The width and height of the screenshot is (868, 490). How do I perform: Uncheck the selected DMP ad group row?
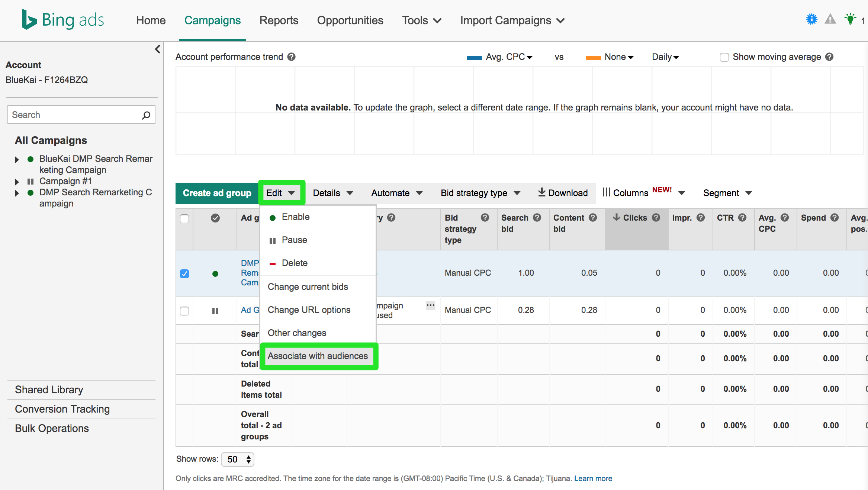(x=184, y=274)
